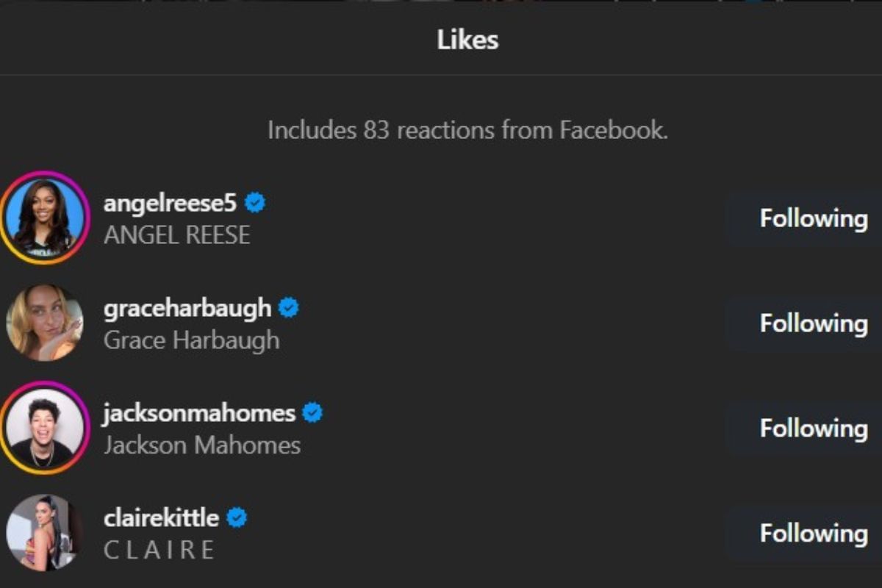Click the display name Grace Harbaugh

[192, 340]
